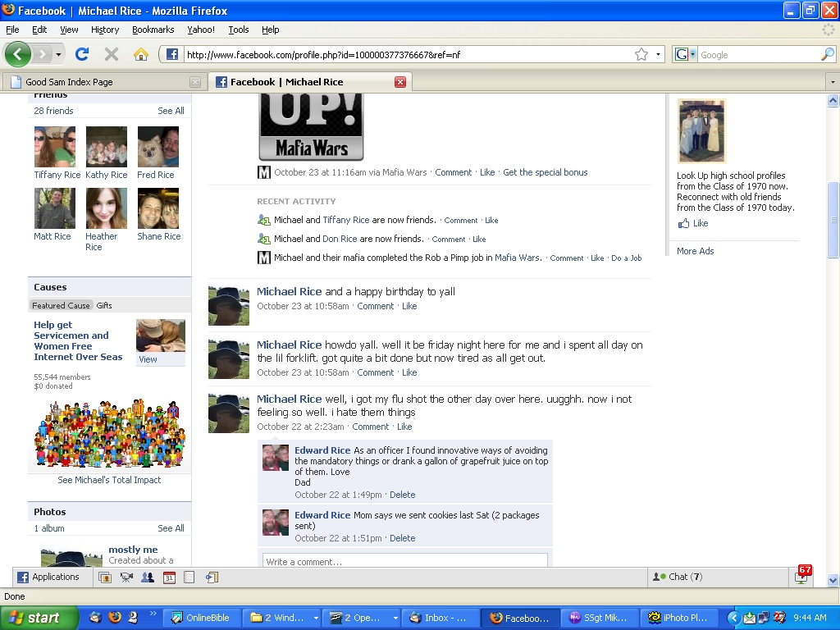The height and width of the screenshot is (630, 840).
Task: Open the Inbox taskbar button
Action: [441, 618]
